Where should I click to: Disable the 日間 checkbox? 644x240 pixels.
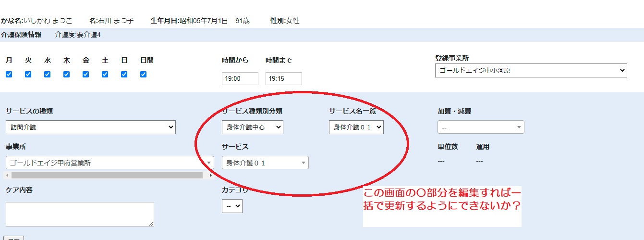click(x=143, y=75)
